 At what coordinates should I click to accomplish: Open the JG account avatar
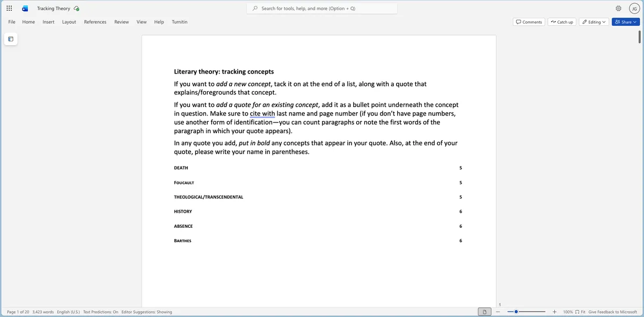pos(633,9)
